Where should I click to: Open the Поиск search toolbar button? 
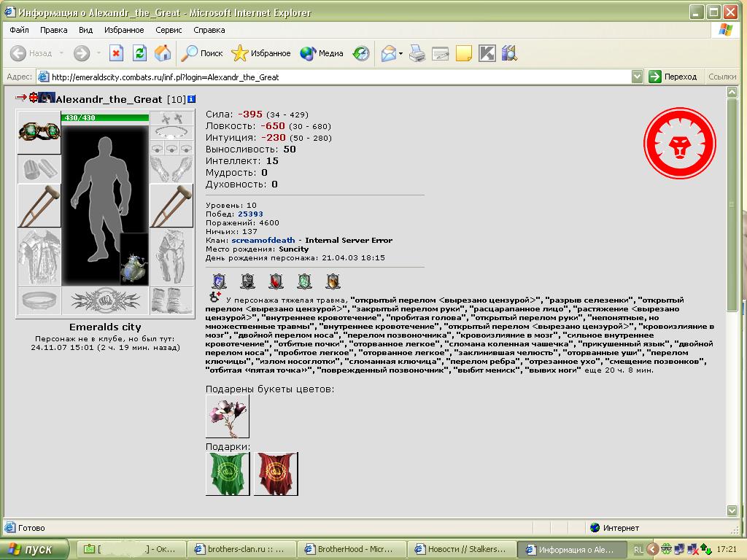coord(202,53)
